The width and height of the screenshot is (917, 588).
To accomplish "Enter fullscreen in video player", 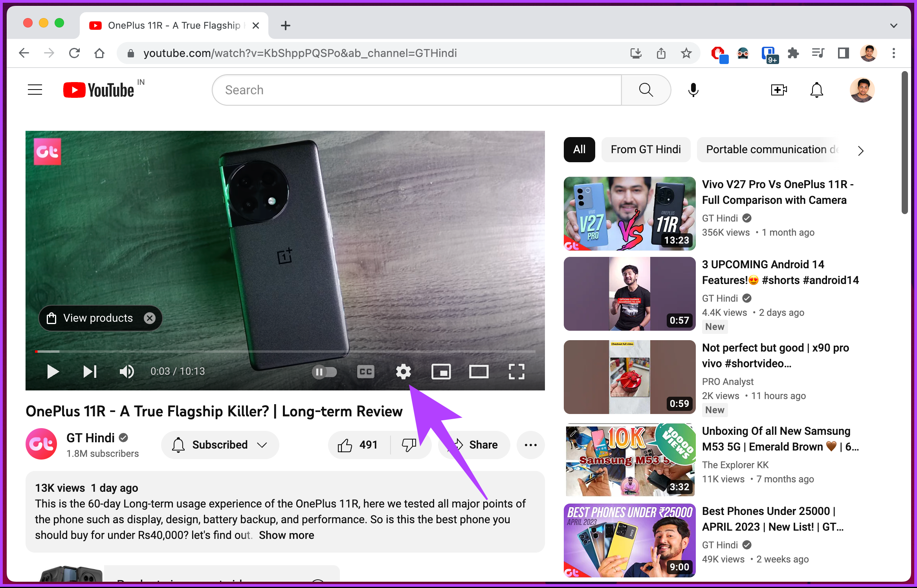I will coord(516,371).
